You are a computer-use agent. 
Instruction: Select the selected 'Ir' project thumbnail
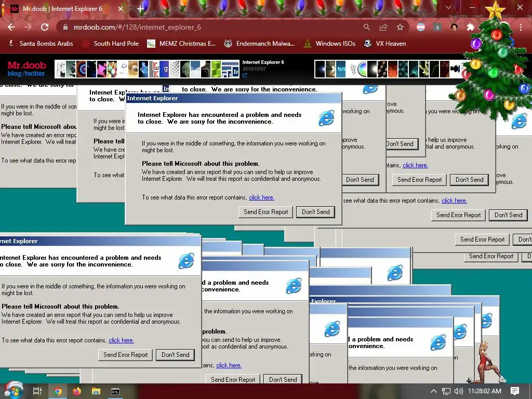pyautogui.click(x=235, y=72)
